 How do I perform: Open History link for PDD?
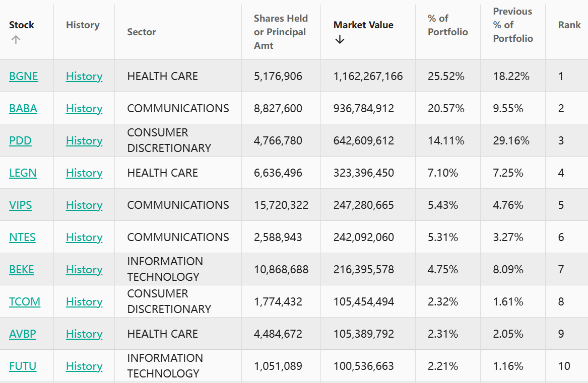point(84,141)
